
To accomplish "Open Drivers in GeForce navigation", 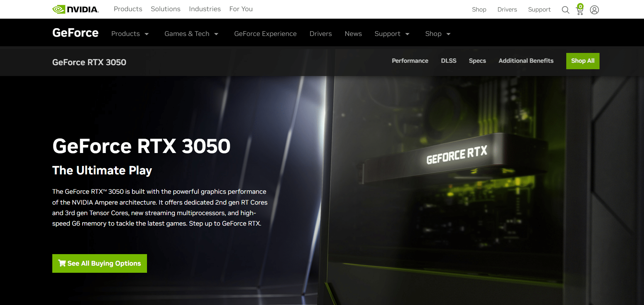I will click(x=321, y=34).
